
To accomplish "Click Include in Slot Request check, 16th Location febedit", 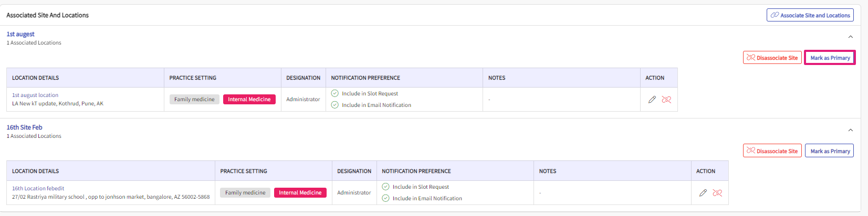I will [385, 187].
